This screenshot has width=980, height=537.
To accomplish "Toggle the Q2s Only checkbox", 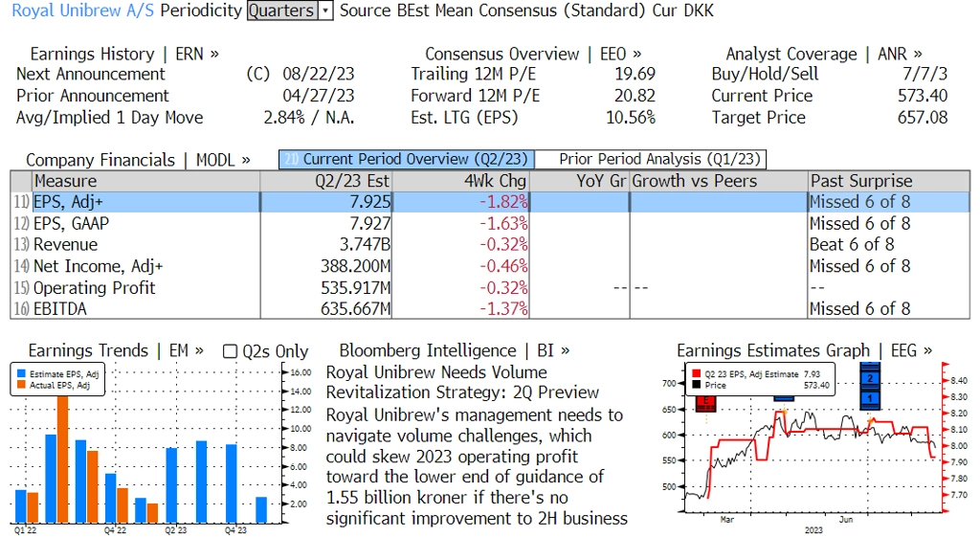I will (230, 351).
